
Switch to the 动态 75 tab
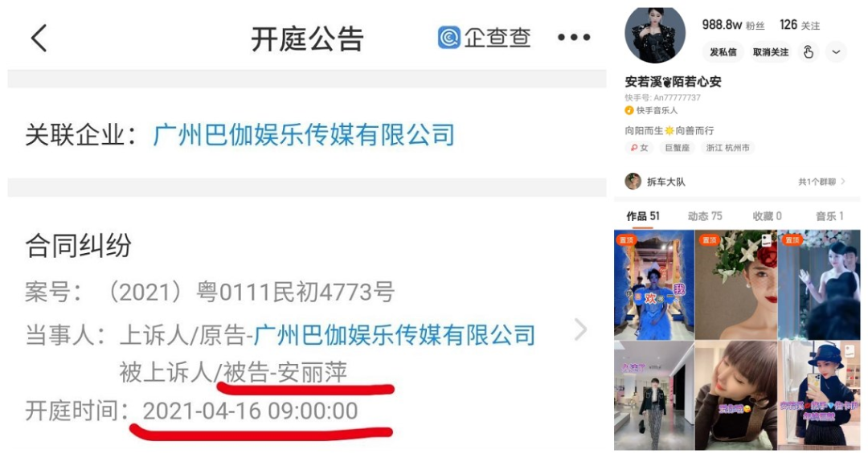click(705, 216)
